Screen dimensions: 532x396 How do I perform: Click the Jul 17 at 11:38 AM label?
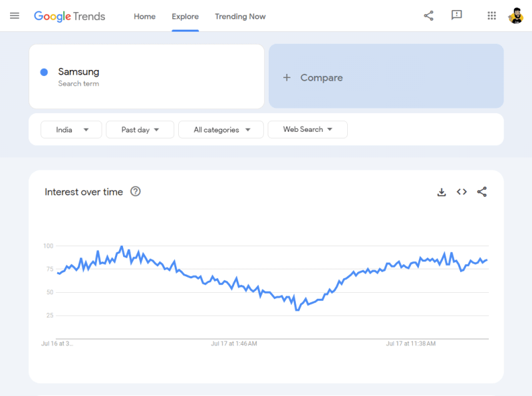point(411,343)
